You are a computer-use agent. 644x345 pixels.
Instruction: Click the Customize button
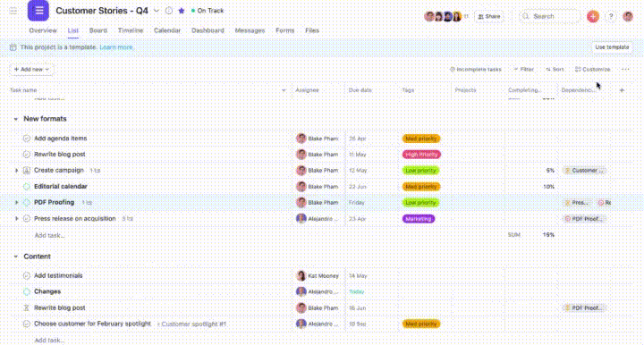tap(593, 70)
